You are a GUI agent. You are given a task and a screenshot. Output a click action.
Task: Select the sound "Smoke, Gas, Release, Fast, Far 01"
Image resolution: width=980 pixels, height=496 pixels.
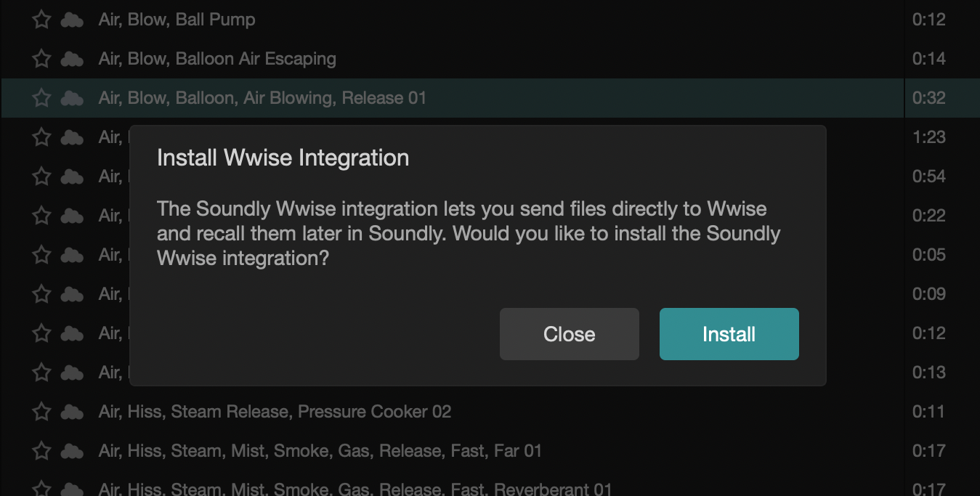[320, 451]
